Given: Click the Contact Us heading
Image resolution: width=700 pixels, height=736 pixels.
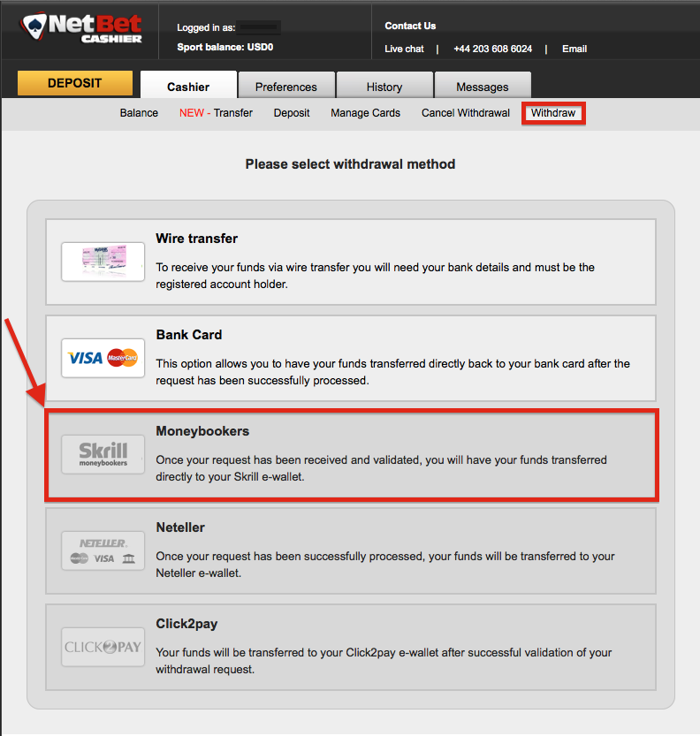Looking at the screenshot, I should 410,26.
